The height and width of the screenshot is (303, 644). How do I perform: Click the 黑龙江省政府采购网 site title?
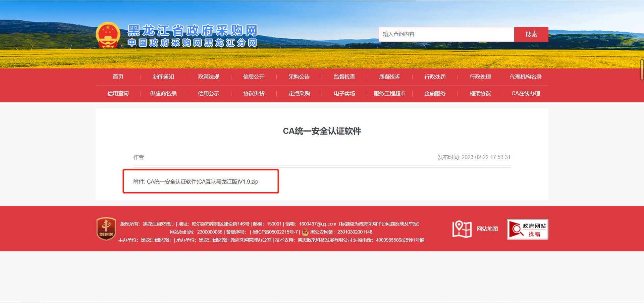coord(193,31)
